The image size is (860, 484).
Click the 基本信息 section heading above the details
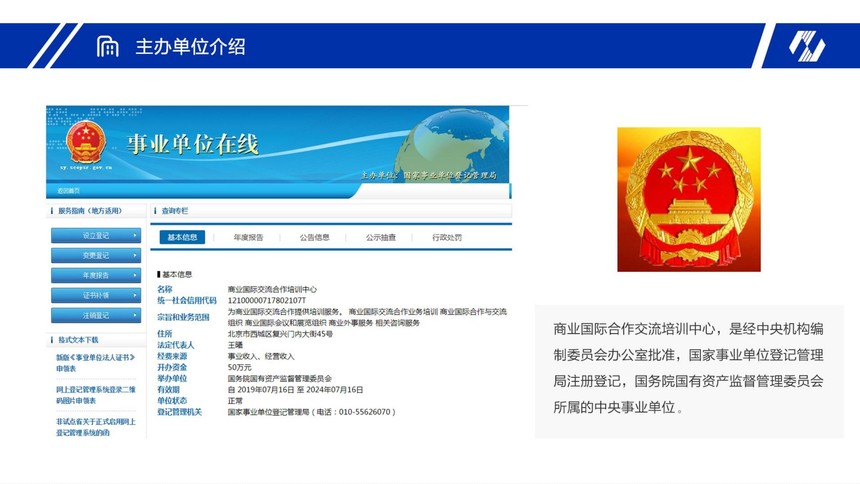tap(177, 274)
